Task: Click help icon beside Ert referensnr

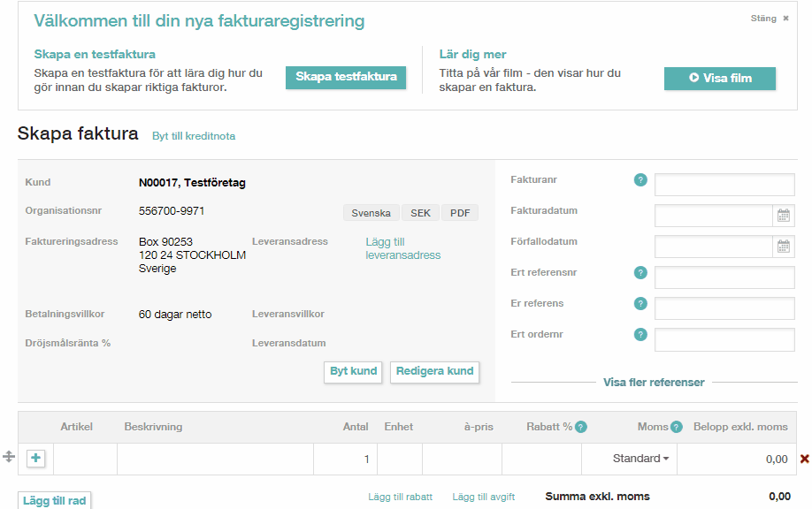Action: tap(640, 272)
